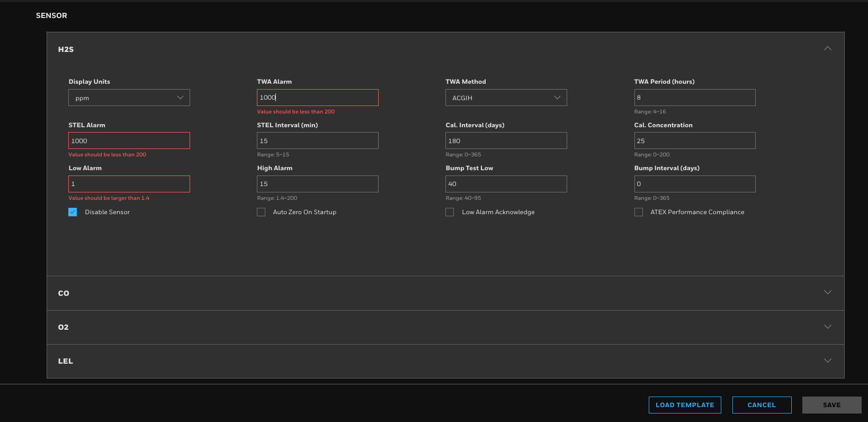This screenshot has width=868, height=422.
Task: Click the Save button
Action: (831, 405)
